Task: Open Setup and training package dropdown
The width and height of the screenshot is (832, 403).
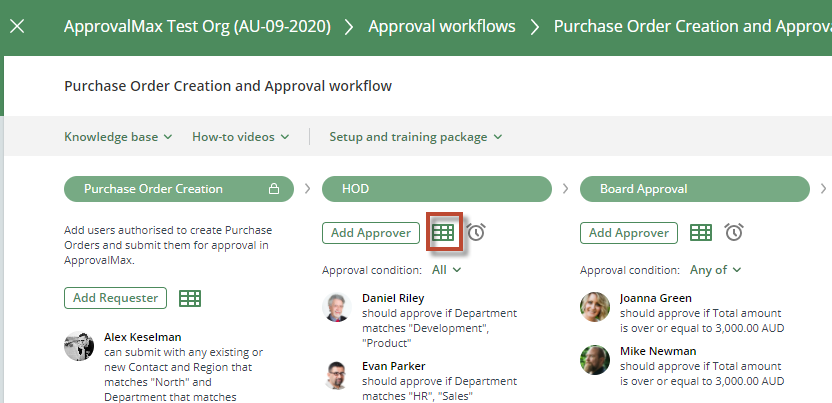Action: click(415, 137)
